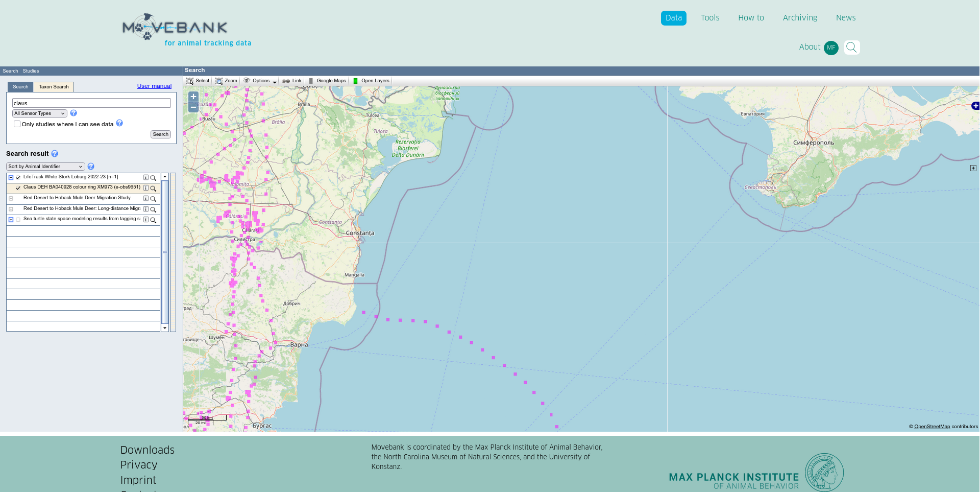Open the Sort by Animal Identifier dropdown
Viewport: 980px width, 492px height.
(x=45, y=167)
